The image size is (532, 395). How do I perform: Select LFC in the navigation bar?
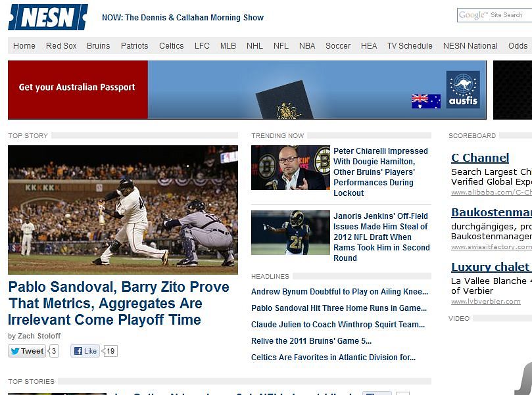[202, 46]
